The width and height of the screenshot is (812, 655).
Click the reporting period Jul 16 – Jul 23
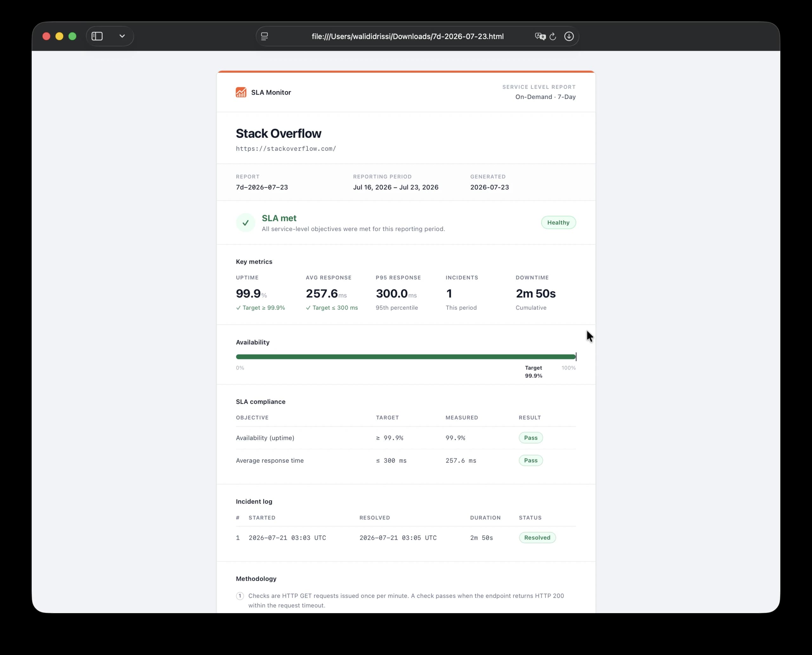[396, 187]
